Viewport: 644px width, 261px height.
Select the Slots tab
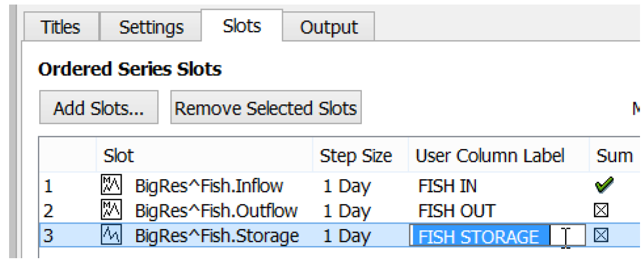click(x=242, y=26)
